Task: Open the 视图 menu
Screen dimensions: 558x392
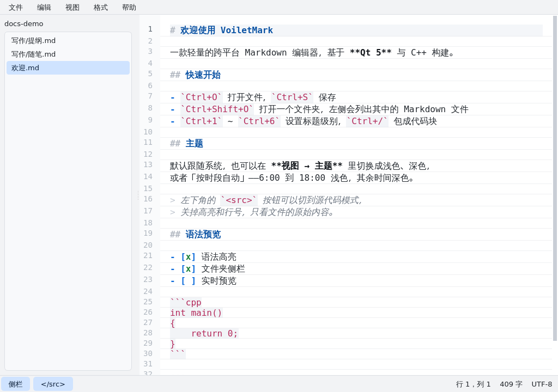Action: click(x=72, y=8)
